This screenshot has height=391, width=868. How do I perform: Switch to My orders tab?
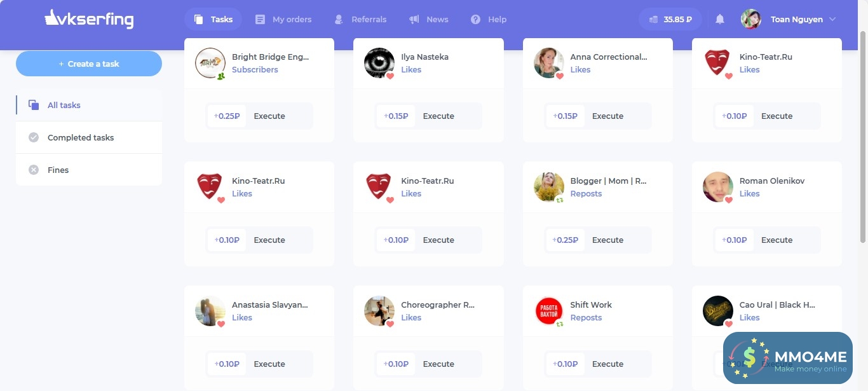(x=283, y=19)
